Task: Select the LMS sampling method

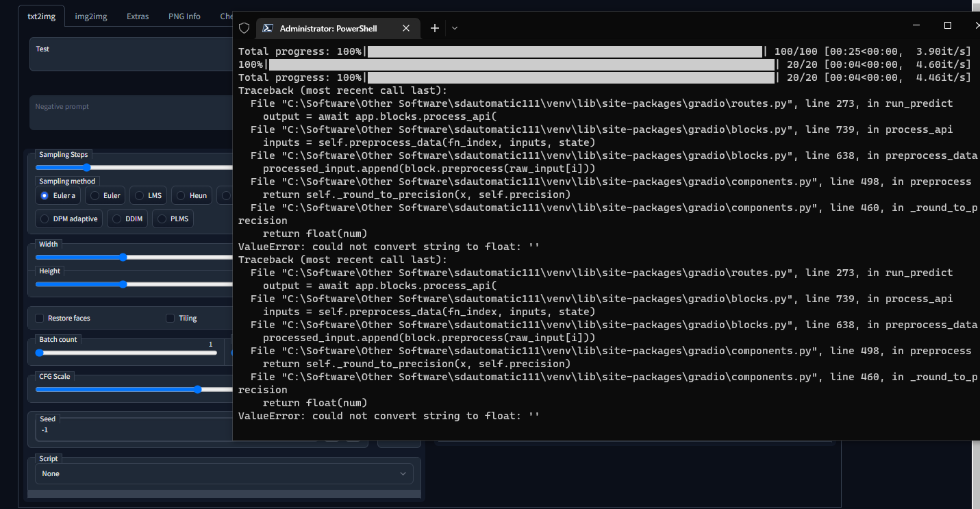Action: click(148, 195)
